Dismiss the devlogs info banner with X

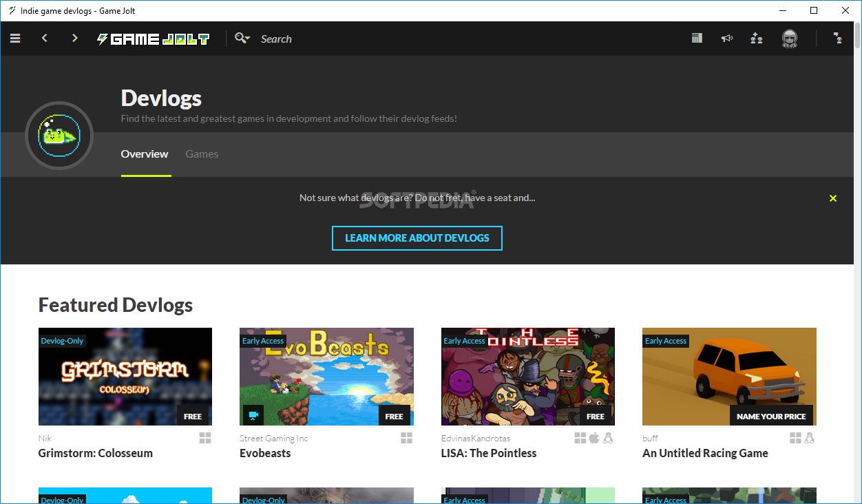(x=833, y=198)
